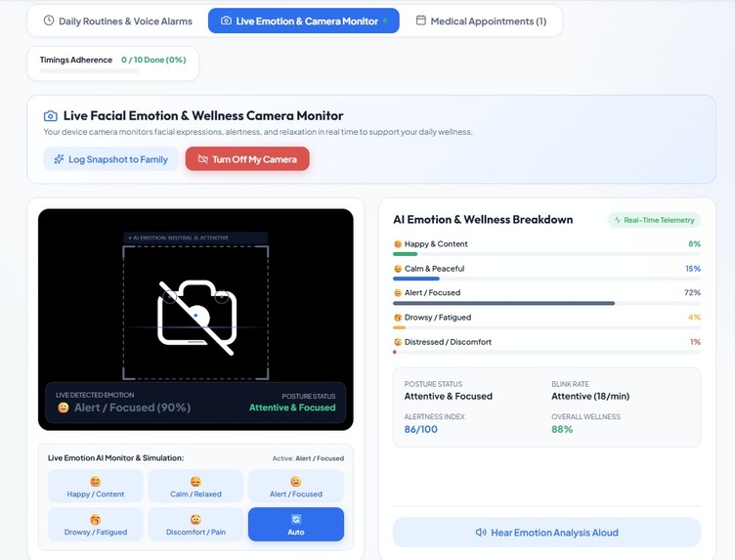Click AI Emotion: Neutral & Attentive label

pos(195,237)
